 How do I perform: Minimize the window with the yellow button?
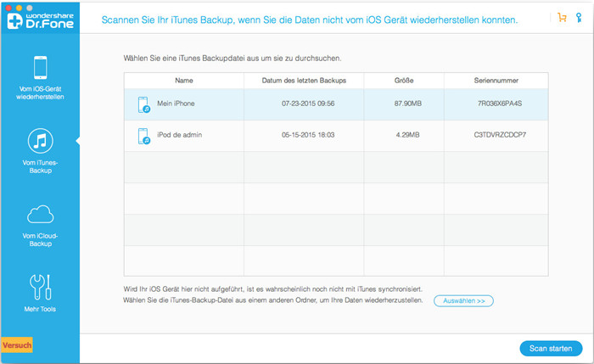click(19, 8)
